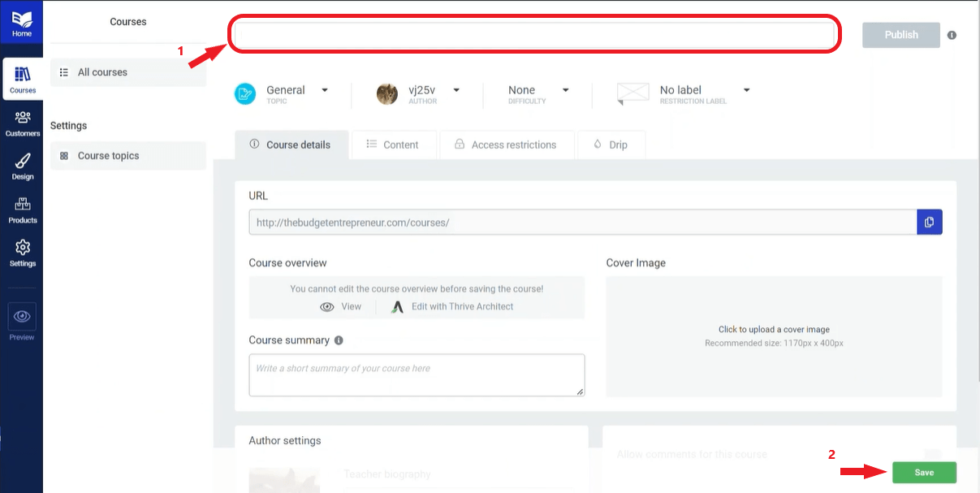Click the "Cover Image" heading
980x493 pixels.
click(636, 263)
